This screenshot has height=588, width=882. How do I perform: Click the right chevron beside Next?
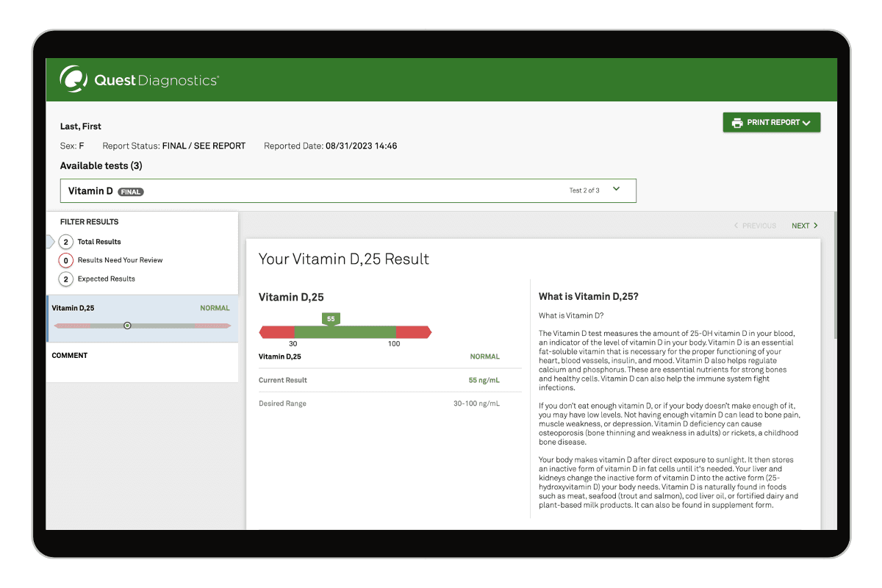(x=816, y=226)
